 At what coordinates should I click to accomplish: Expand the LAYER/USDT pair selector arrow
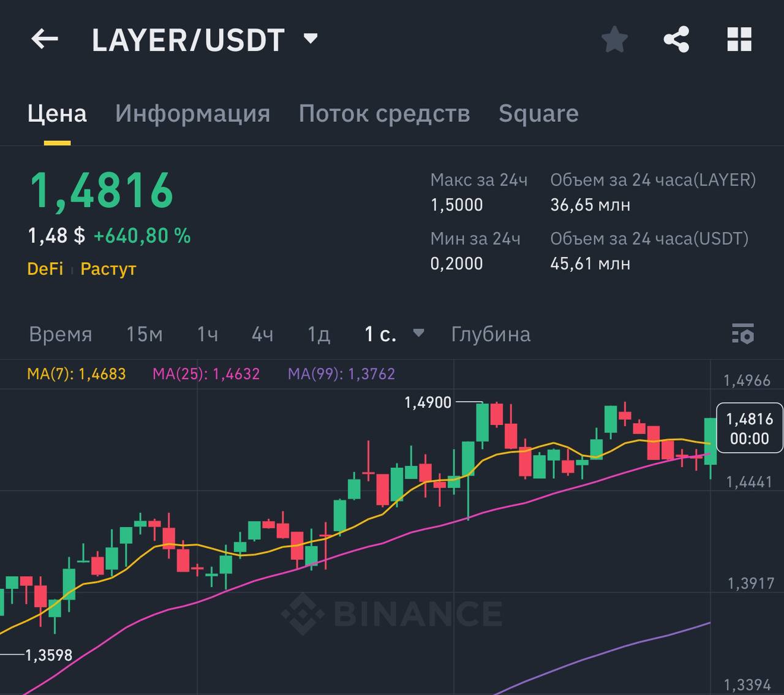311,39
